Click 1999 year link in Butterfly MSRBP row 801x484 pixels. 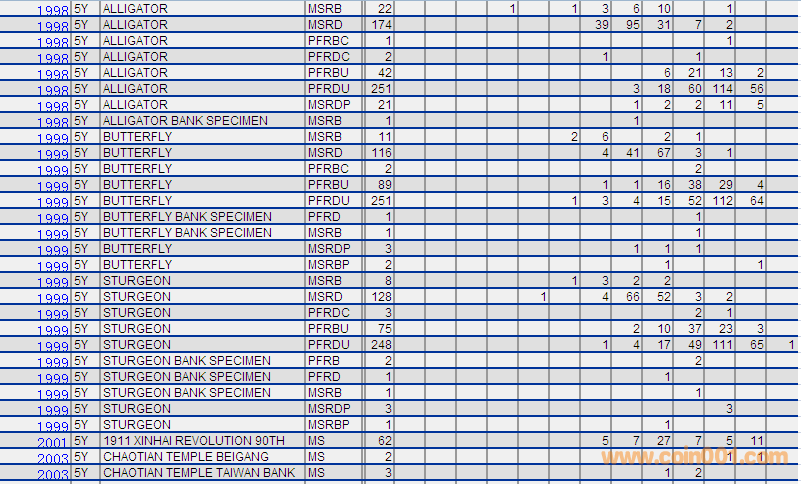(x=53, y=267)
